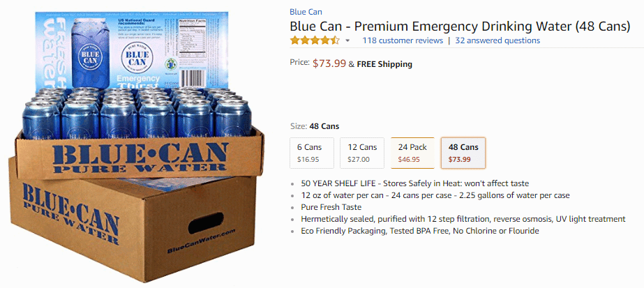Select the 6 Cans size option
This screenshot has height=288, width=644.
coord(308,153)
